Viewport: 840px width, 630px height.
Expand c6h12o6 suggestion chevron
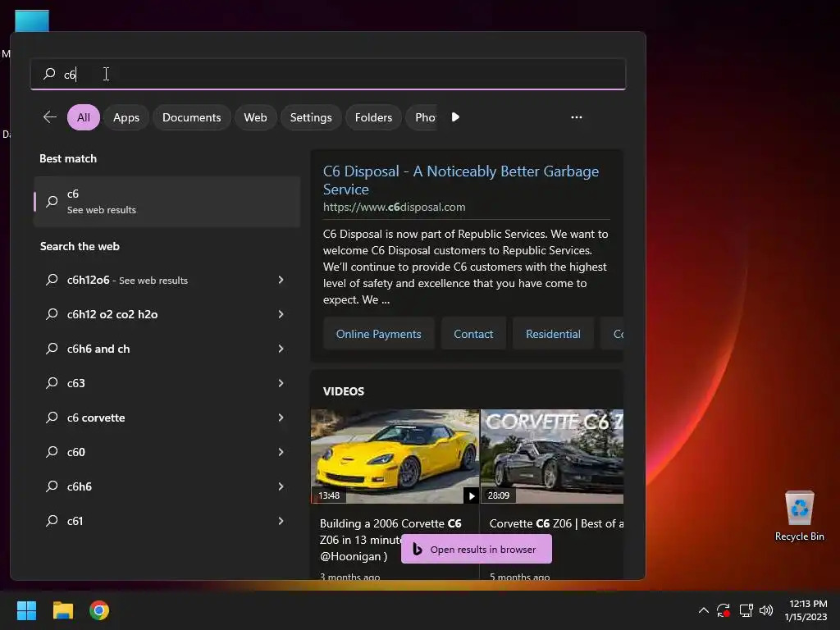coord(281,280)
